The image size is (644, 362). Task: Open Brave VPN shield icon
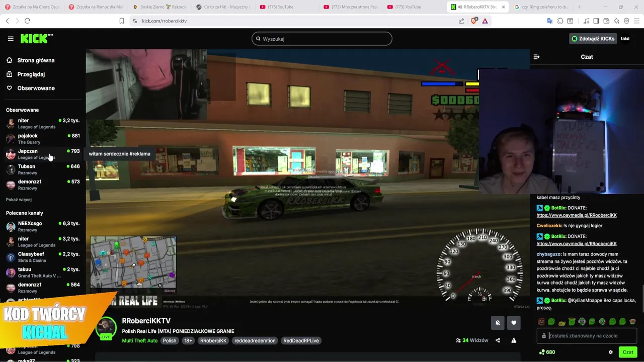click(626, 21)
